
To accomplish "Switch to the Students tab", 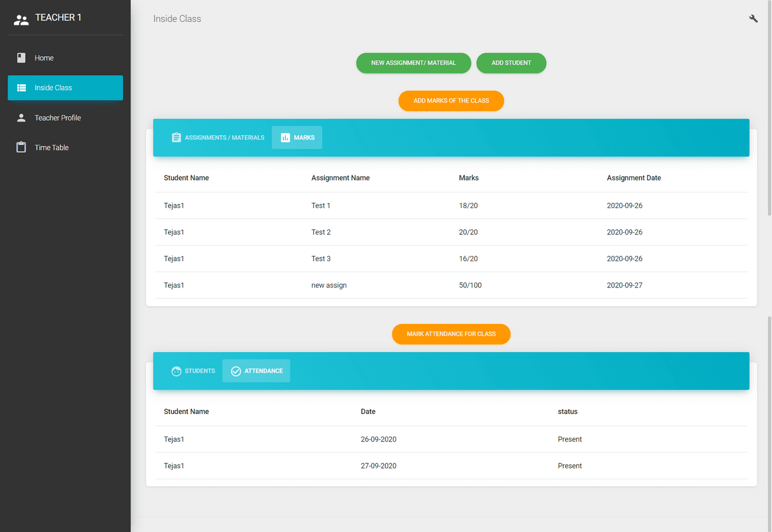I will [193, 371].
